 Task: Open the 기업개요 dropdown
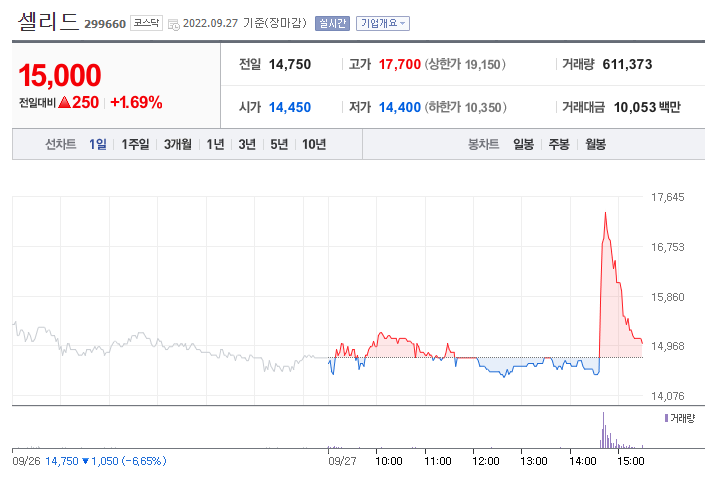[383, 23]
